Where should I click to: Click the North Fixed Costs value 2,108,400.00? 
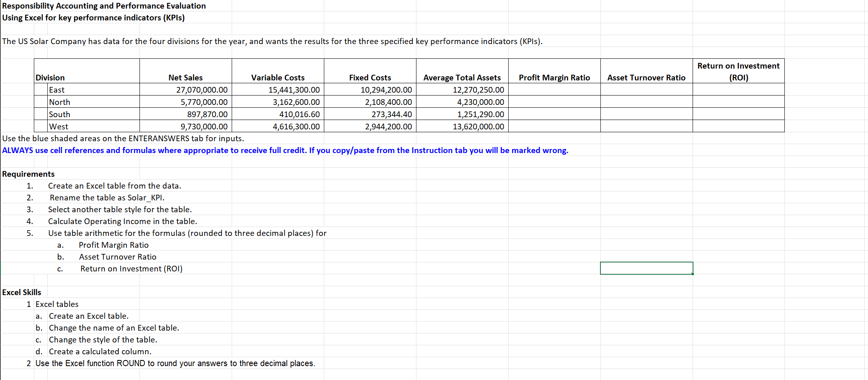[x=370, y=102]
